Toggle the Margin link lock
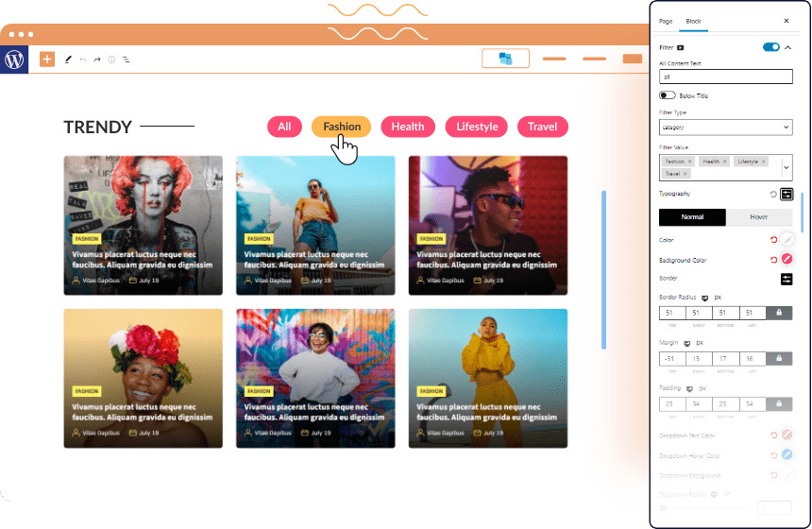The width and height of the screenshot is (812, 529). coord(779,359)
